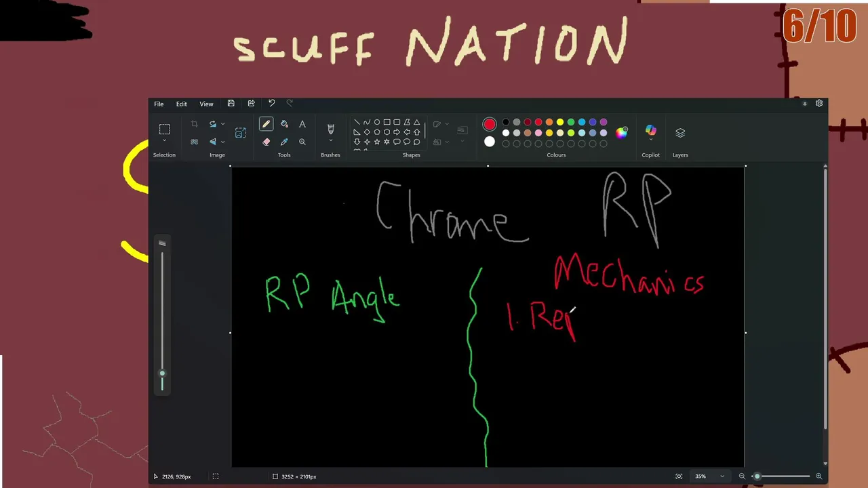Screen dimensions: 868x488
Task: Expand the Rotate options arrow
Action: 222,124
